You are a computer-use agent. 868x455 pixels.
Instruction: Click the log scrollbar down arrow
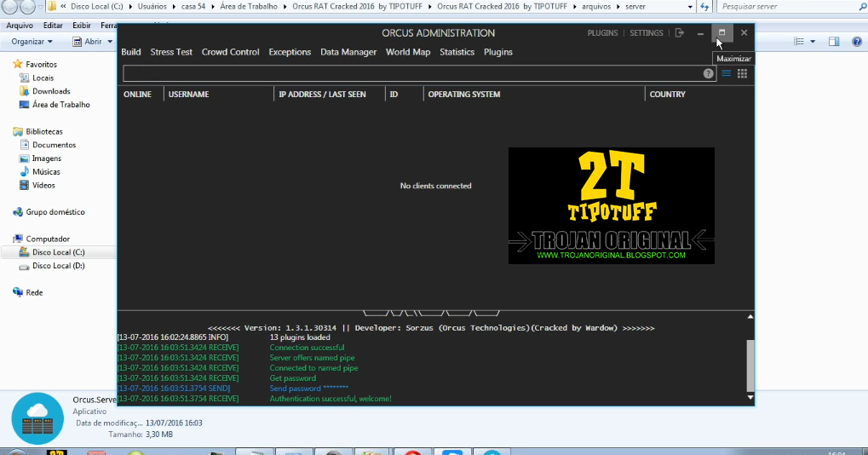750,397
